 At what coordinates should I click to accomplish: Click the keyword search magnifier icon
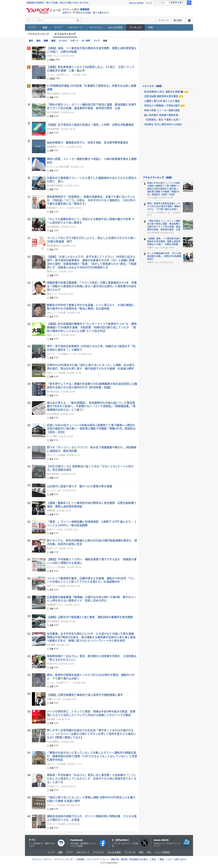tap(78, 20)
